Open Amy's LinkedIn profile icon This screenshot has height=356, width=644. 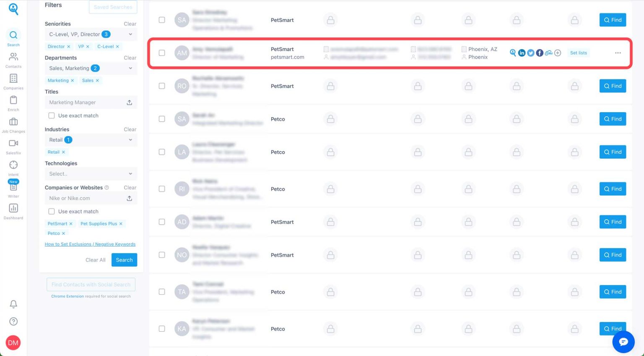pyautogui.click(x=522, y=53)
